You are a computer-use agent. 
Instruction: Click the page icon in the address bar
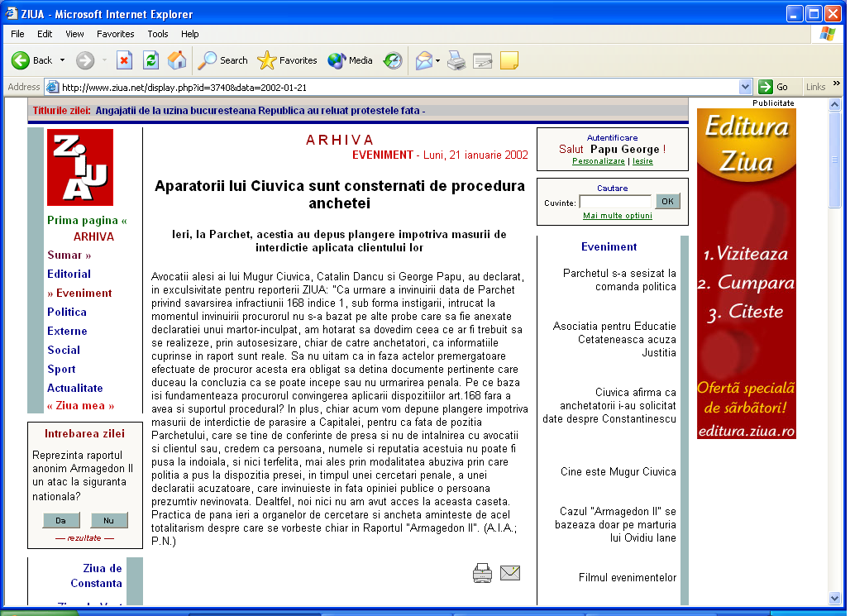click(52, 87)
